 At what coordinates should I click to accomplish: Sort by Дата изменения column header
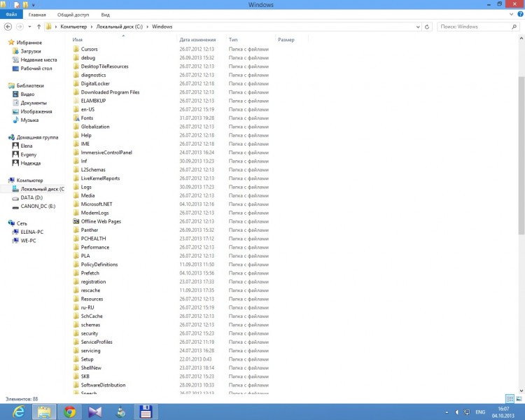click(197, 39)
